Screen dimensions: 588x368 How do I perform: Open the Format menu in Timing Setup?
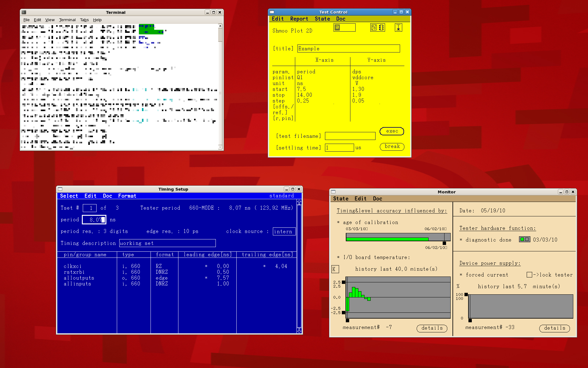click(127, 196)
